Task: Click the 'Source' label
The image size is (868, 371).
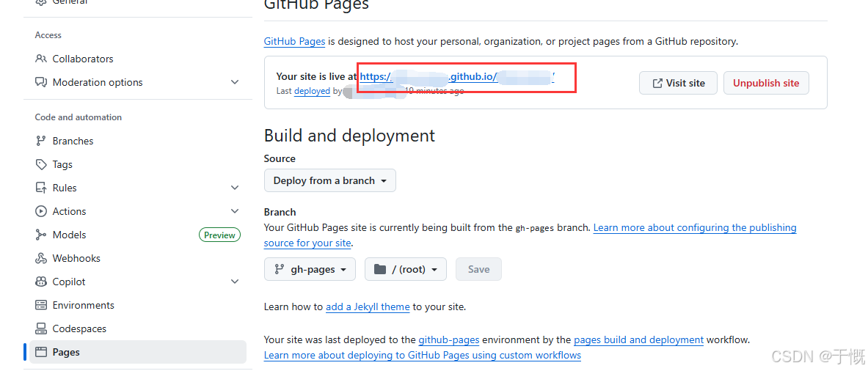Action: [x=280, y=158]
